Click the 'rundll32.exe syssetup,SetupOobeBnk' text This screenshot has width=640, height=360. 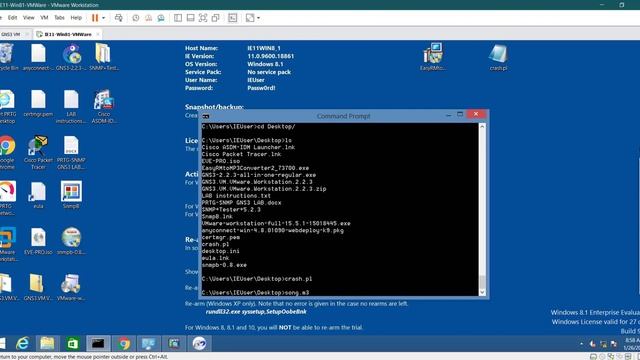(256, 312)
